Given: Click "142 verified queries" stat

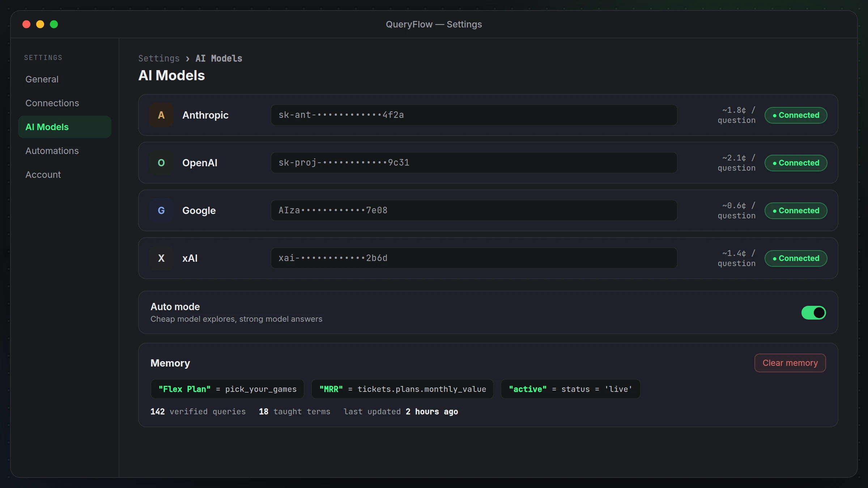Looking at the screenshot, I should click(198, 411).
